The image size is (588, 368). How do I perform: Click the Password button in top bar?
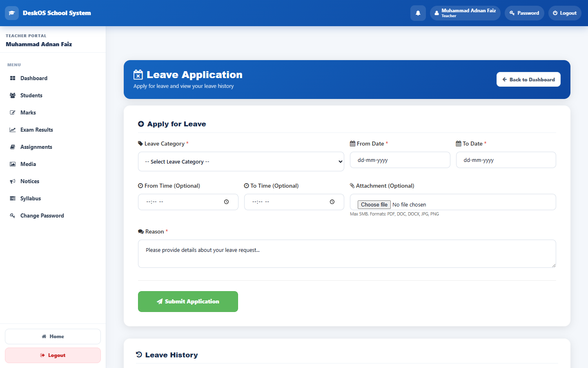[524, 13]
